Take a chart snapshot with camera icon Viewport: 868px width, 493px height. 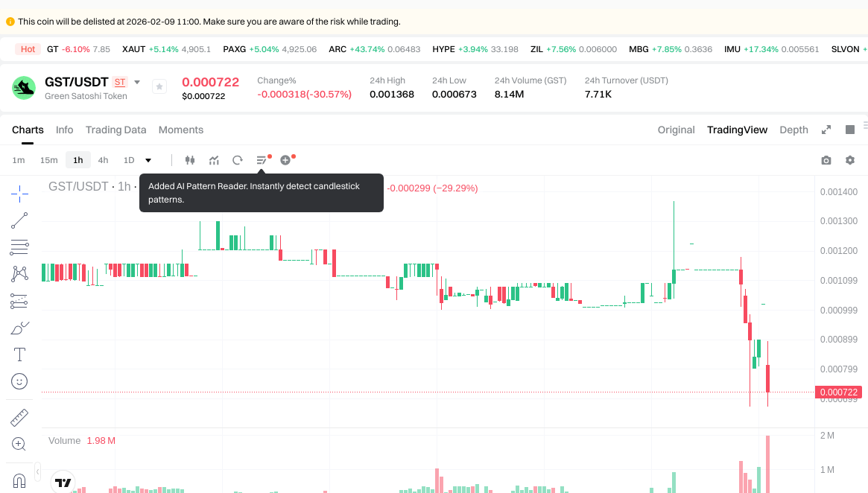[x=826, y=160]
